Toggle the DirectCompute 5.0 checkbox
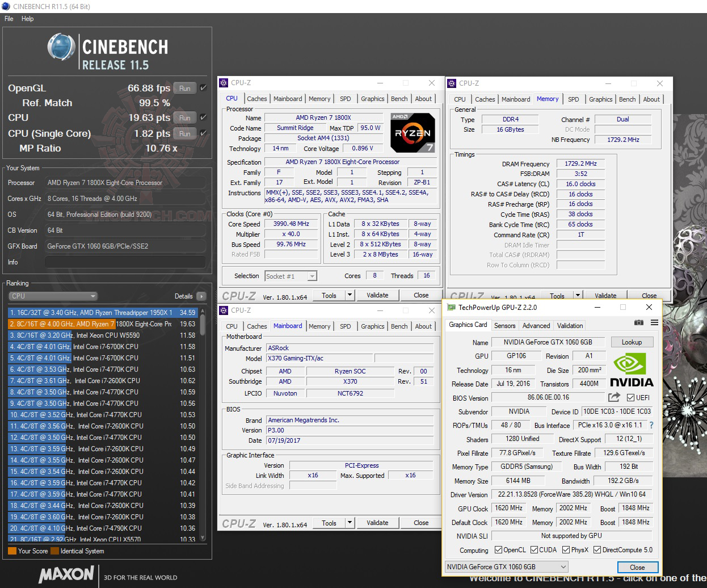Screen dimensions: 707x588 click(597, 550)
